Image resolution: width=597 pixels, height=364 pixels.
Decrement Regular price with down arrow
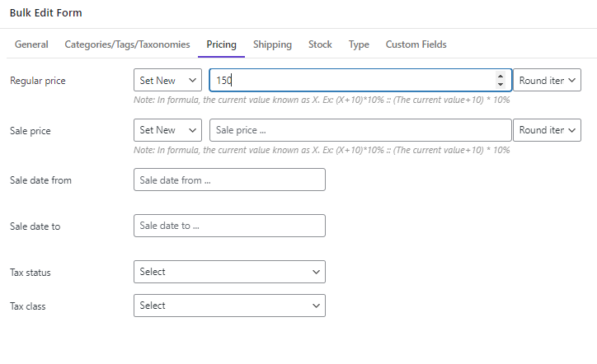(501, 84)
